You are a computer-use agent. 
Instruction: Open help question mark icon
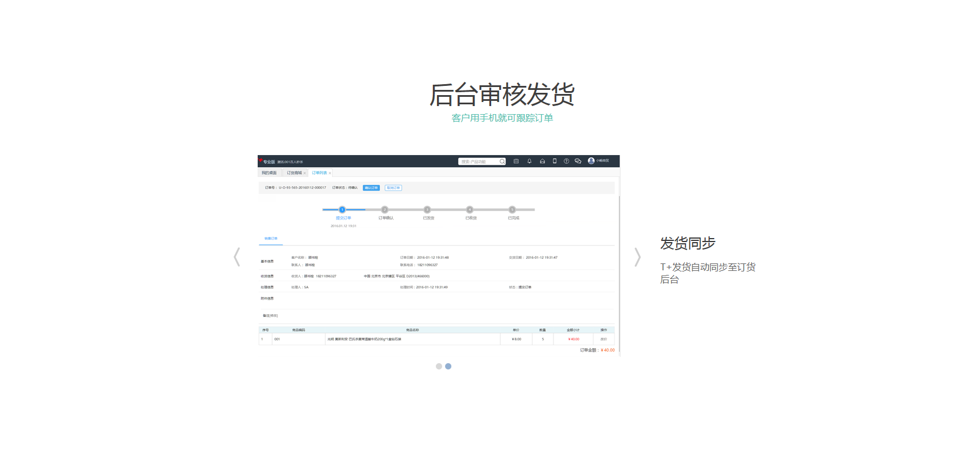(x=566, y=161)
